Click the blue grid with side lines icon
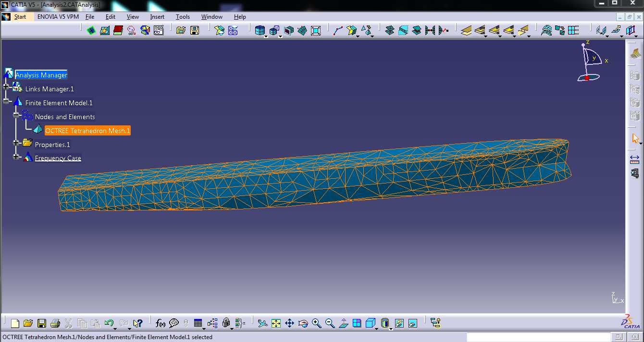Viewport: 644px width, 342px height. (x=573, y=31)
